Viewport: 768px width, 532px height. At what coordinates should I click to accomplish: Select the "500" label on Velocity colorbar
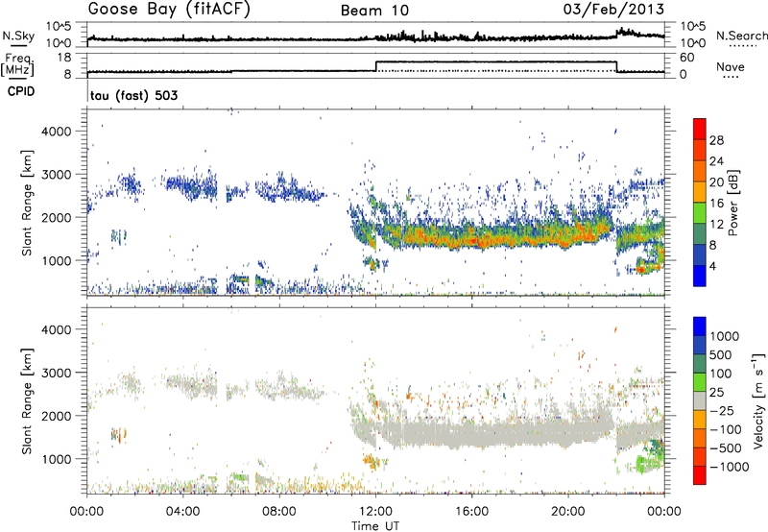point(721,354)
